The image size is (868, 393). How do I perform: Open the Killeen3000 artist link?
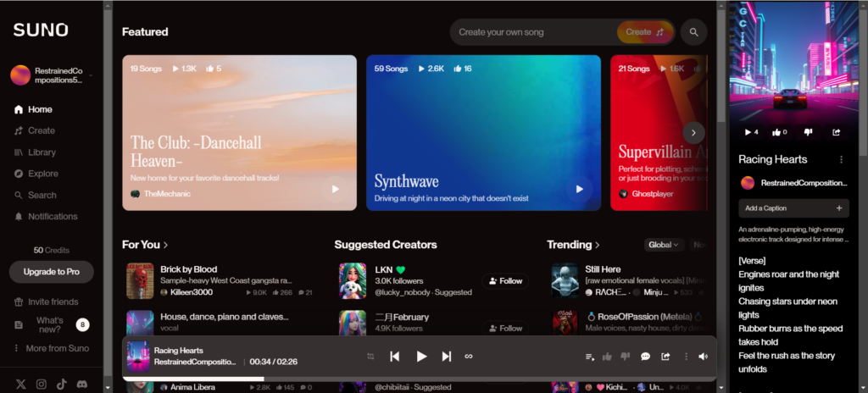pyautogui.click(x=191, y=292)
